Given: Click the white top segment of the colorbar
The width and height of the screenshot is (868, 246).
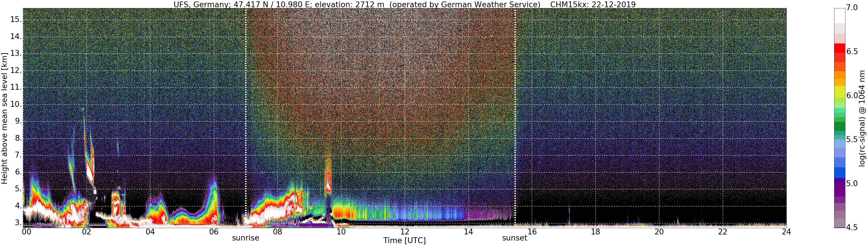Looking at the screenshot, I should (840, 16).
